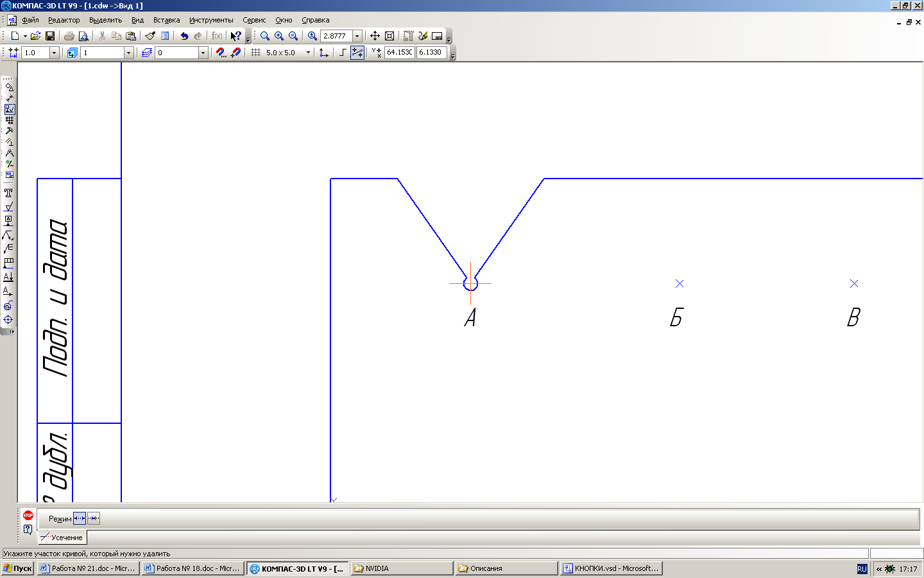Select the Text input tool
This screenshot has height=578, width=924.
tap(8, 193)
